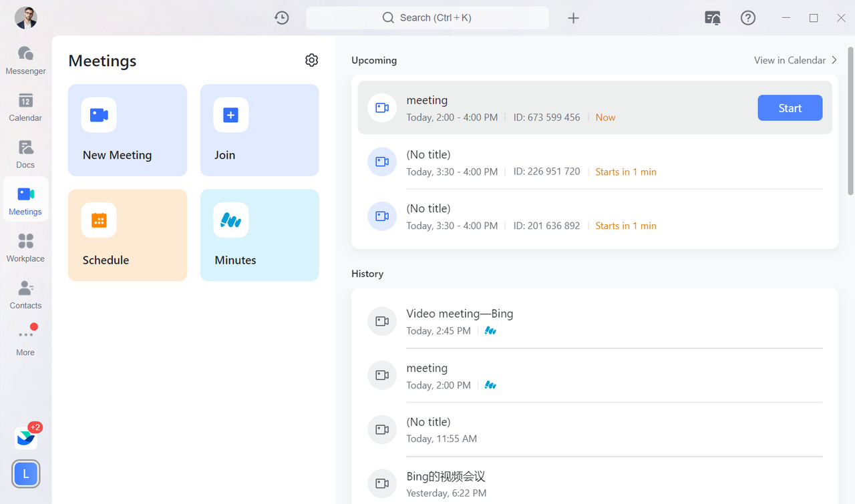Click the Start button for meeting
The height and width of the screenshot is (504, 855).
pyautogui.click(x=790, y=108)
